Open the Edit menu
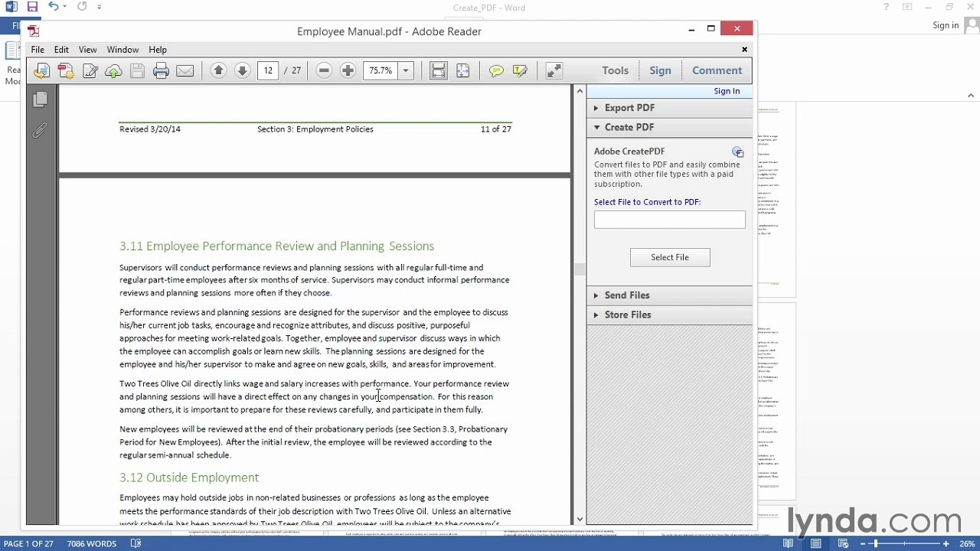Viewport: 980px width, 551px height. 61,50
